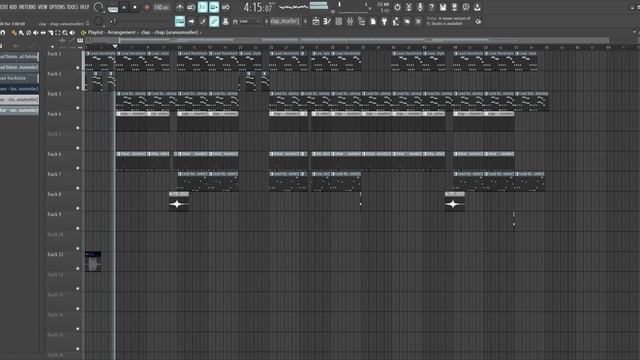Image resolution: width=640 pixels, height=360 pixels.
Task: Toggle the step edit brush icon
Action: tap(203, 21)
